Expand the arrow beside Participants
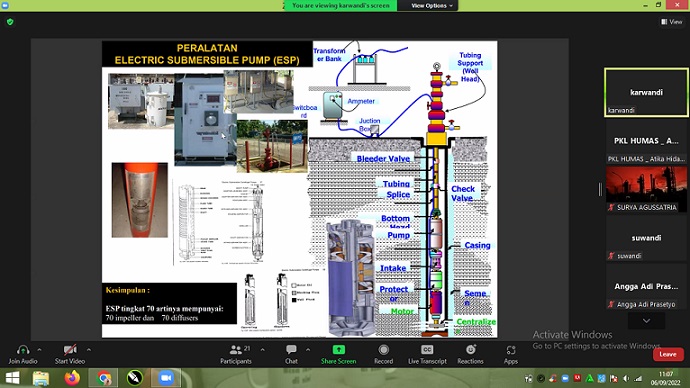Image resolution: width=690 pixels, height=388 pixels. tap(263, 350)
